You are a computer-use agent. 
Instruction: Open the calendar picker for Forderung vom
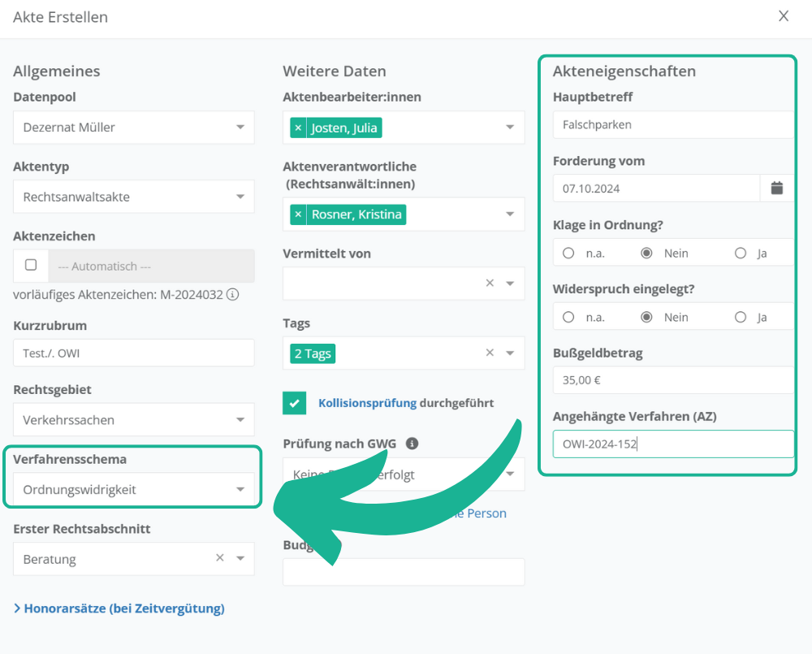[x=777, y=188]
